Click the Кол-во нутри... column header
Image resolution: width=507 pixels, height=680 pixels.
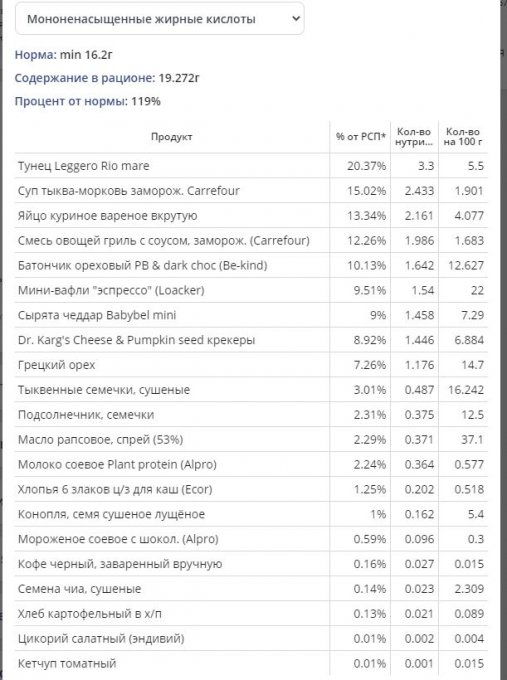(414, 137)
